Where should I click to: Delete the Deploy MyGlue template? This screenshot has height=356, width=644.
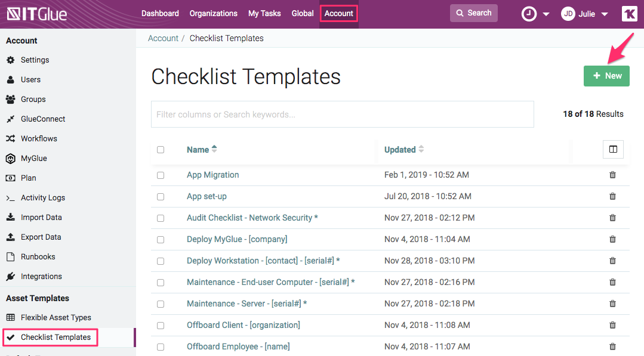(613, 239)
